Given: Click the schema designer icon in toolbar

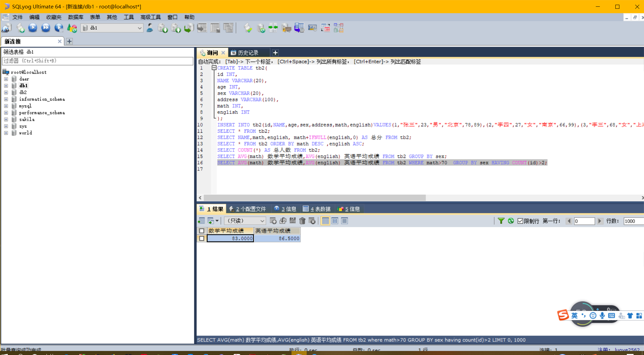Looking at the screenshot, I should 339,28.
